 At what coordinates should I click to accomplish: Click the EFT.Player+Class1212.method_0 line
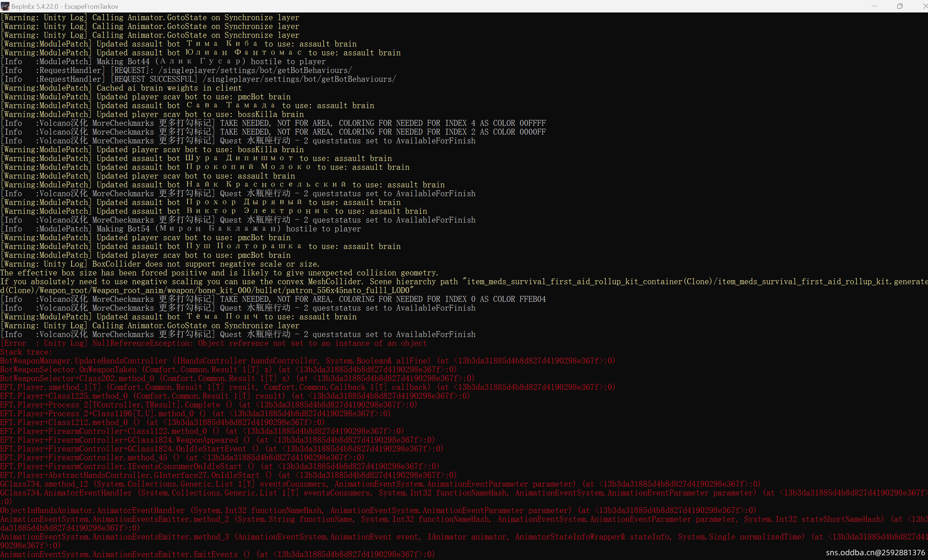click(x=162, y=422)
